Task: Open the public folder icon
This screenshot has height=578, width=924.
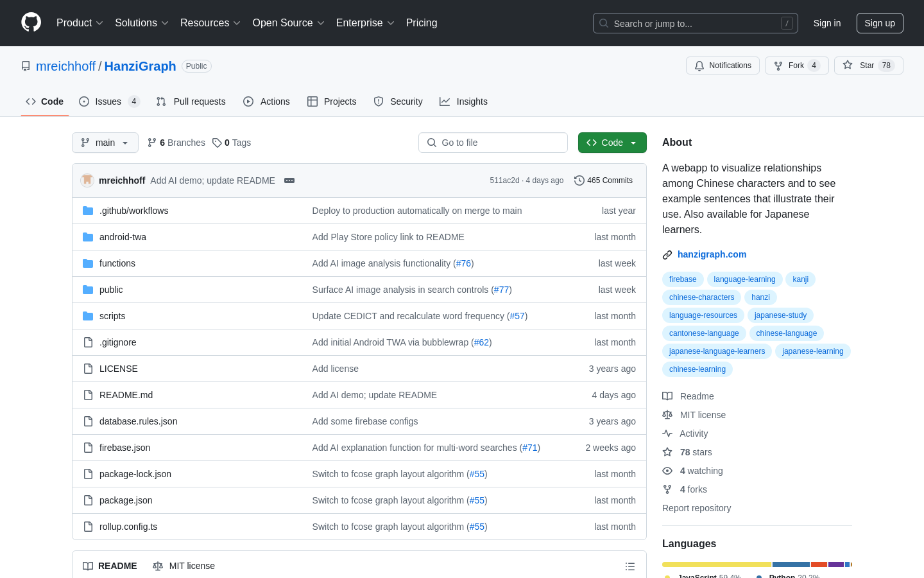Action: pos(88,290)
